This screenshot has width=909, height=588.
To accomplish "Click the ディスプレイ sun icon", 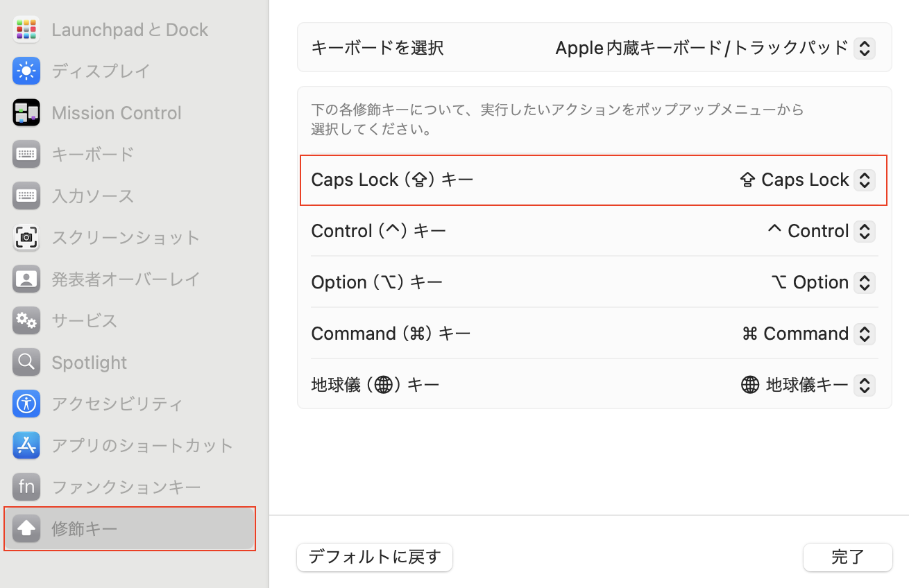I will 26,71.
